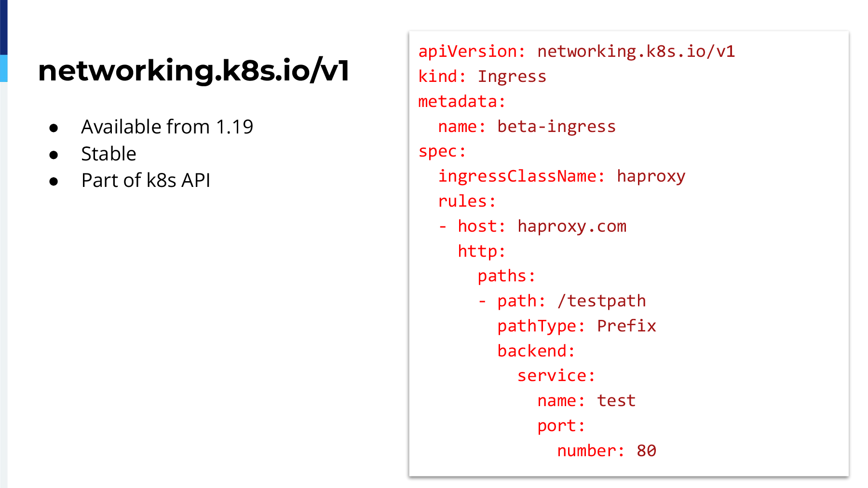The width and height of the screenshot is (868, 488).
Task: Click the 'rules:' key
Action: (467, 201)
